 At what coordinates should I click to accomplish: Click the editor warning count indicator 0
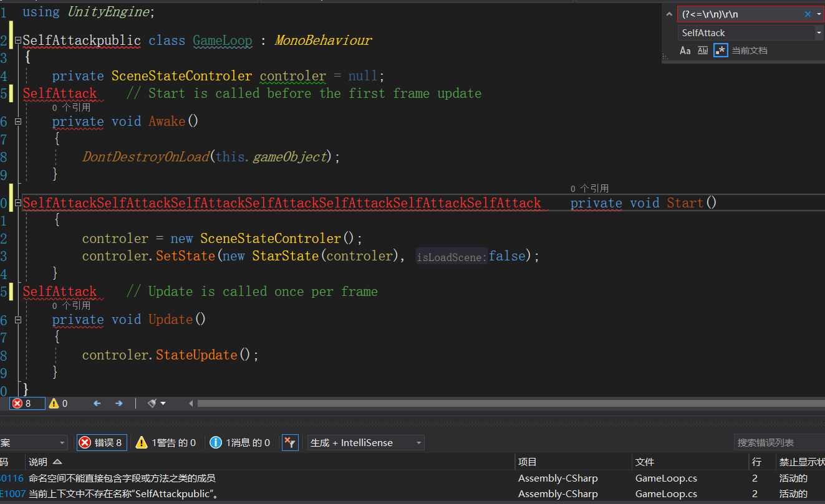58,404
